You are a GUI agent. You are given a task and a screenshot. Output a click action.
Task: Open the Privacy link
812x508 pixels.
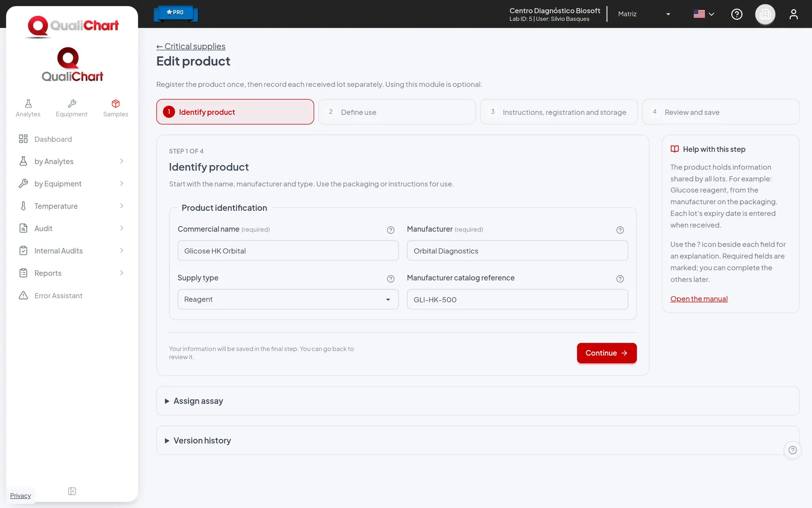pos(20,496)
